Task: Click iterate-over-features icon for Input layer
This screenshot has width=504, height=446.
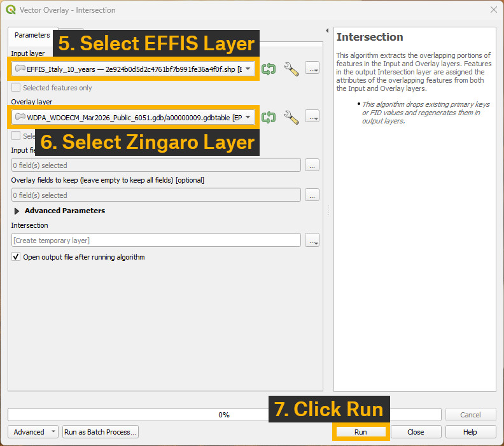Action: click(x=269, y=69)
